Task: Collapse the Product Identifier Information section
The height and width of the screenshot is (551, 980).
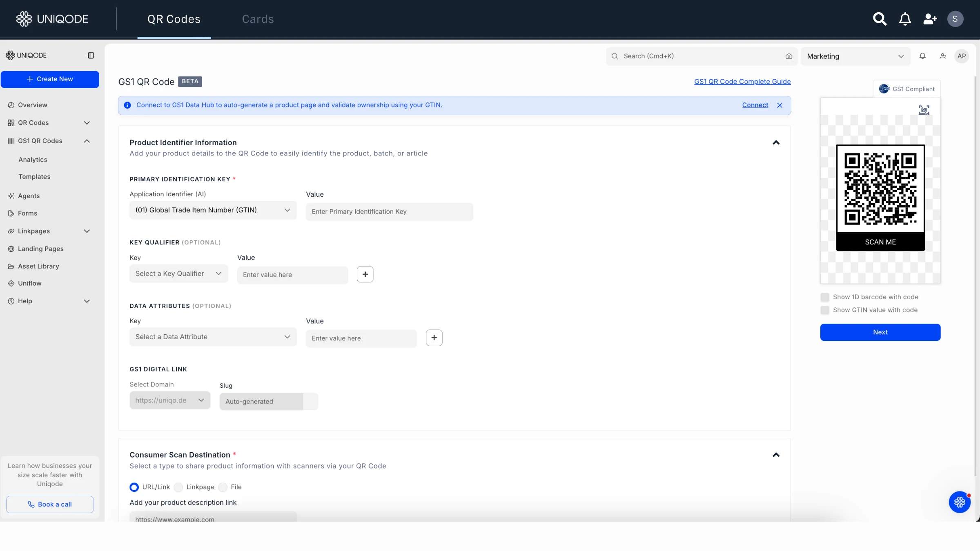Action: point(776,142)
